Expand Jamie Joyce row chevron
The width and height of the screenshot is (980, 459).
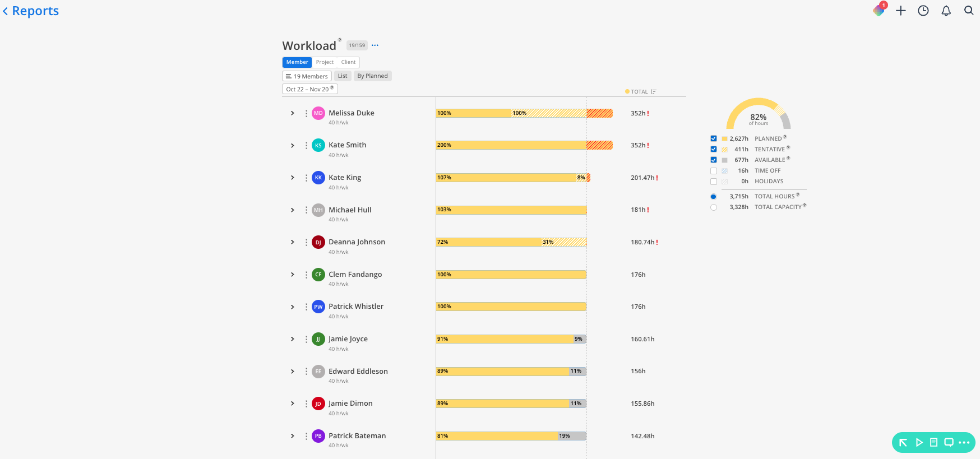click(293, 339)
